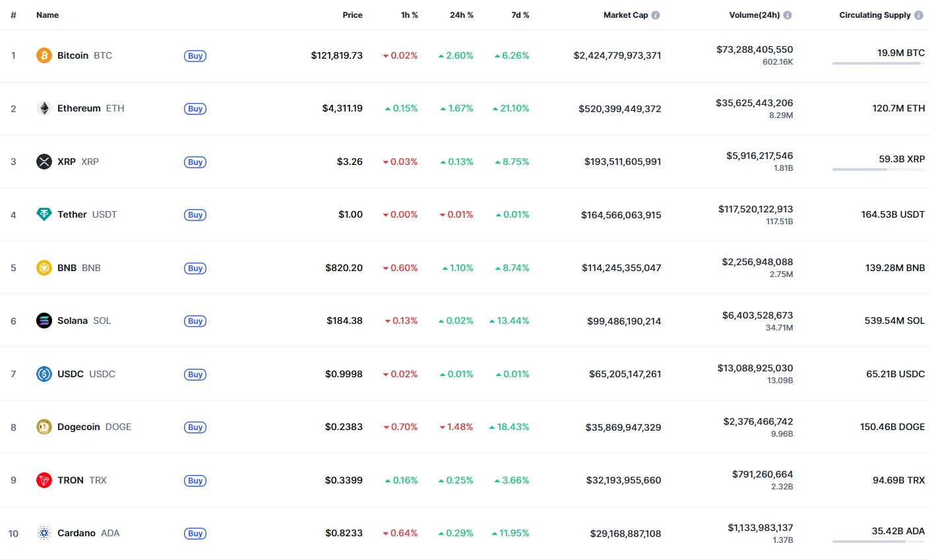
Task: Click Ethereum 7d change 21.10%
Action: tap(511, 108)
